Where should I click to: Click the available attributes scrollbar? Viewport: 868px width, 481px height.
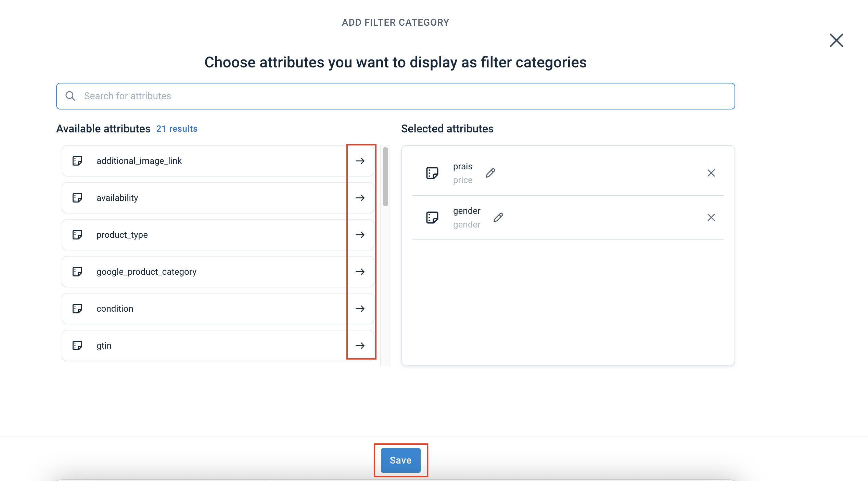(385, 178)
